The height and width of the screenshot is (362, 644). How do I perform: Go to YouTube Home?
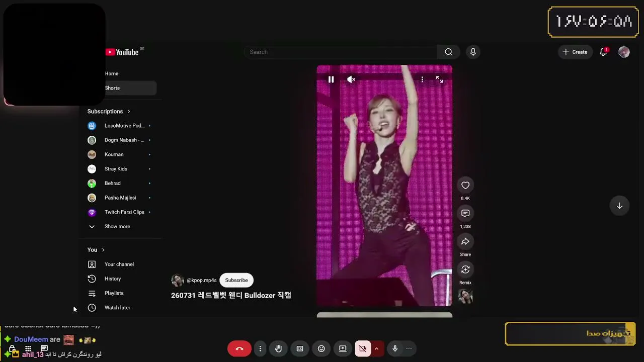(x=112, y=73)
